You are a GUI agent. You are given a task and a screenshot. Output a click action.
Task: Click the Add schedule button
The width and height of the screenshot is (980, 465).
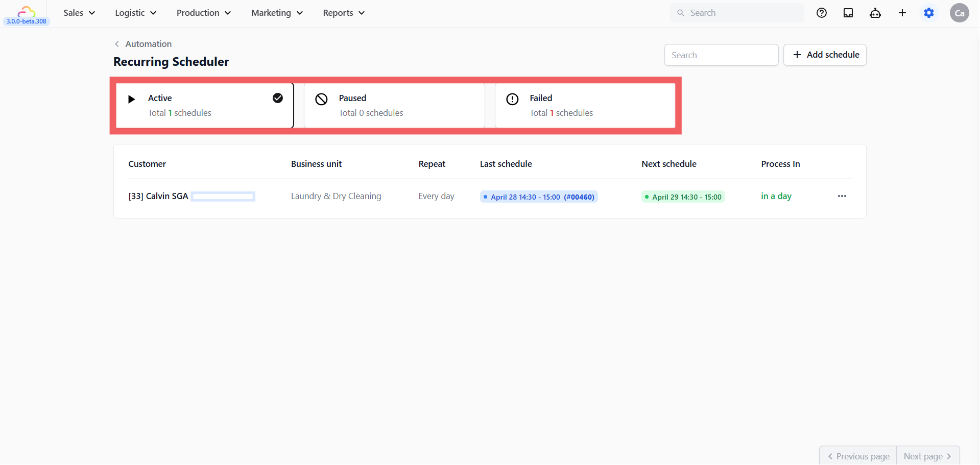click(x=825, y=55)
